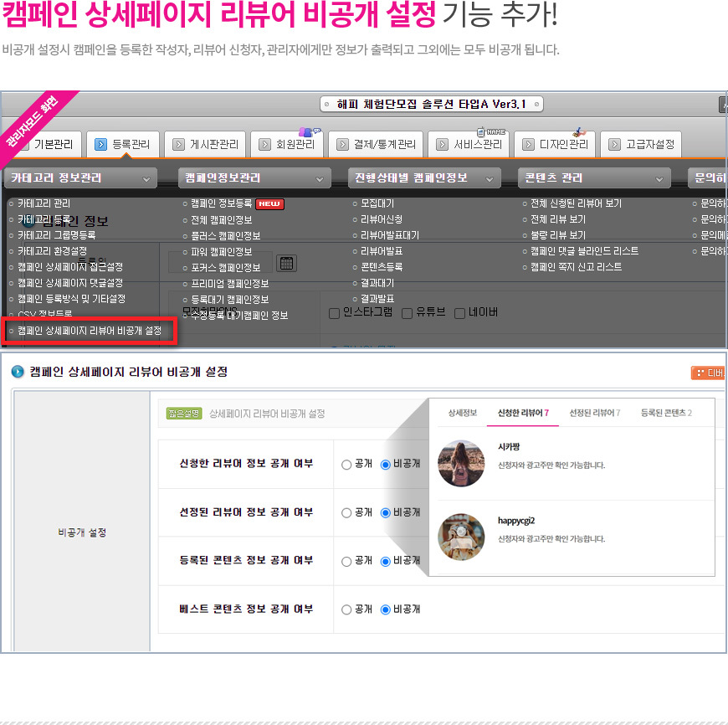
Task: Set 신청한 리뷰어 정보 to 비공개
Action: click(x=386, y=465)
